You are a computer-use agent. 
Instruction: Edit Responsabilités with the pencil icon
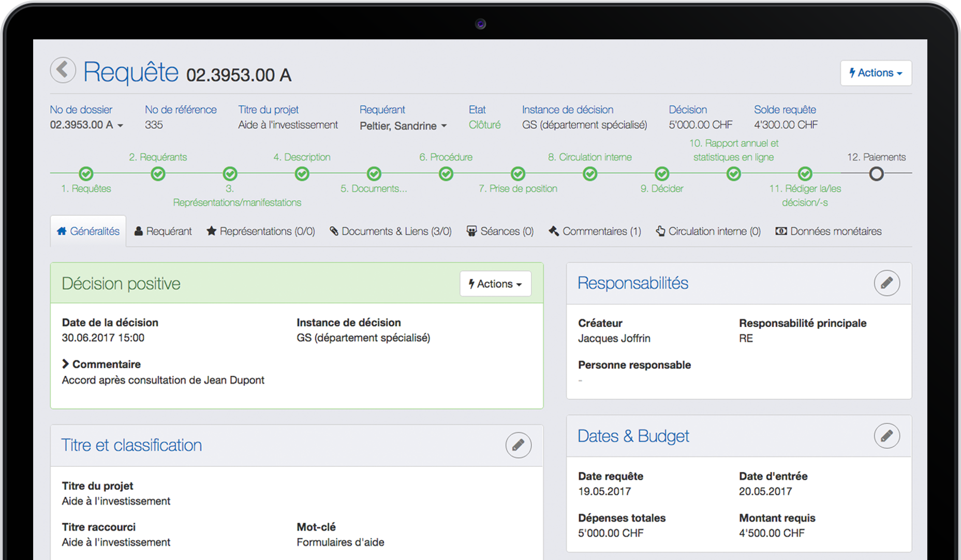[886, 283]
